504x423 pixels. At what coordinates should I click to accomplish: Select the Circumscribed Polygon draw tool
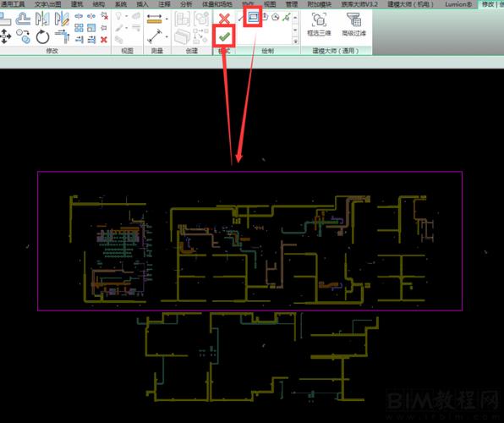276,17
